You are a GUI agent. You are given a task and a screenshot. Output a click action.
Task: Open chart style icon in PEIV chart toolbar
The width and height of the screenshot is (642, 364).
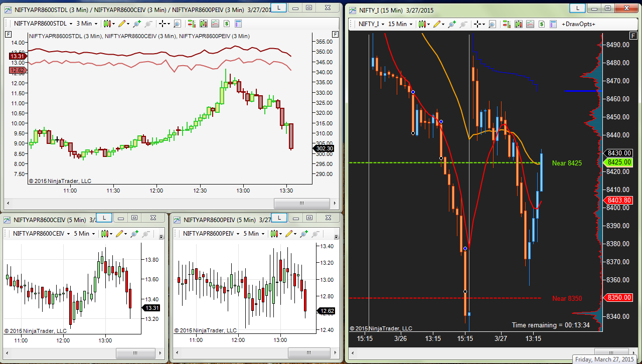[274, 234]
